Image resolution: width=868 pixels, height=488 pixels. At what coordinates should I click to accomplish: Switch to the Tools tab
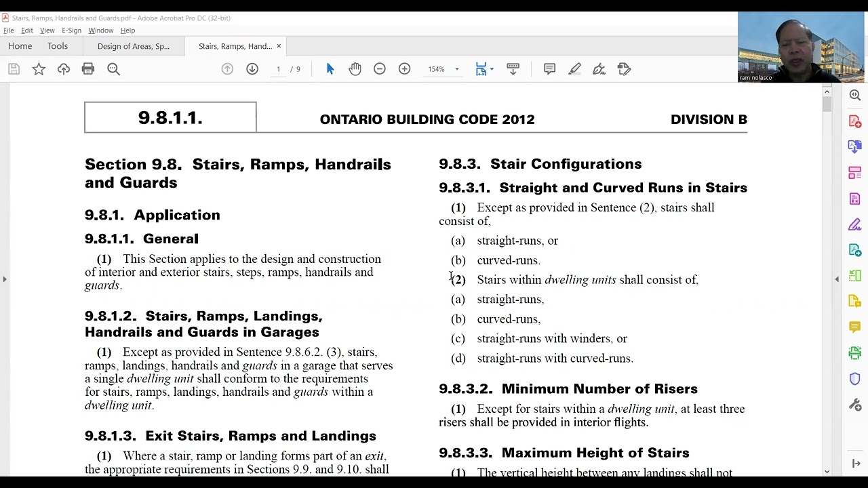click(58, 46)
